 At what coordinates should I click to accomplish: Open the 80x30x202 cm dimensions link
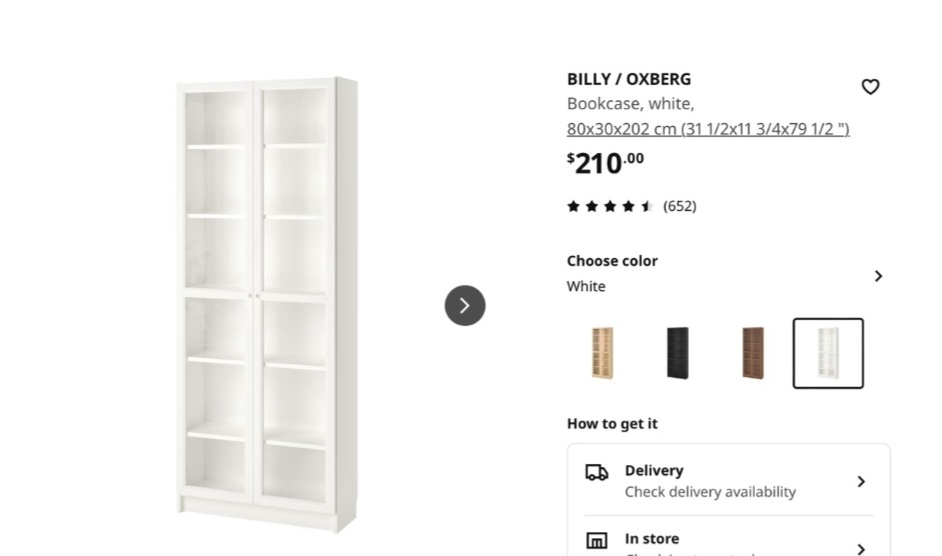coord(708,129)
